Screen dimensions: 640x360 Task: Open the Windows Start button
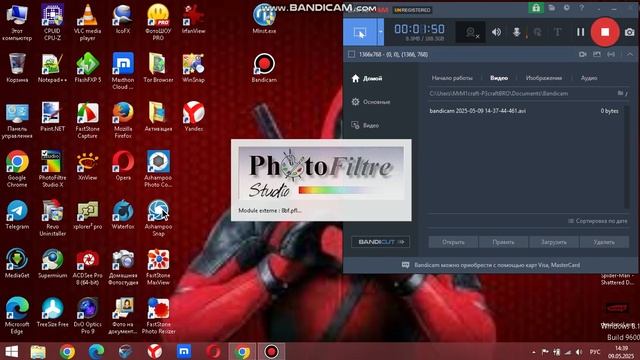[x=11, y=351]
